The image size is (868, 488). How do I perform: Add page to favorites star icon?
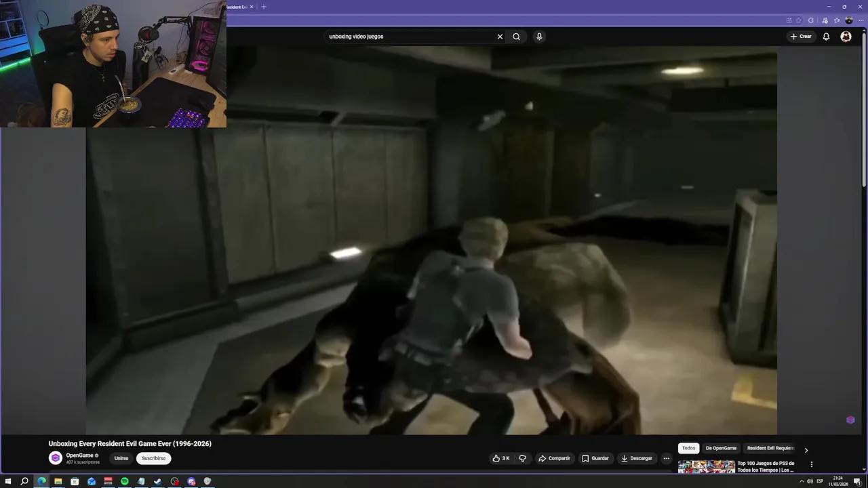pos(798,20)
